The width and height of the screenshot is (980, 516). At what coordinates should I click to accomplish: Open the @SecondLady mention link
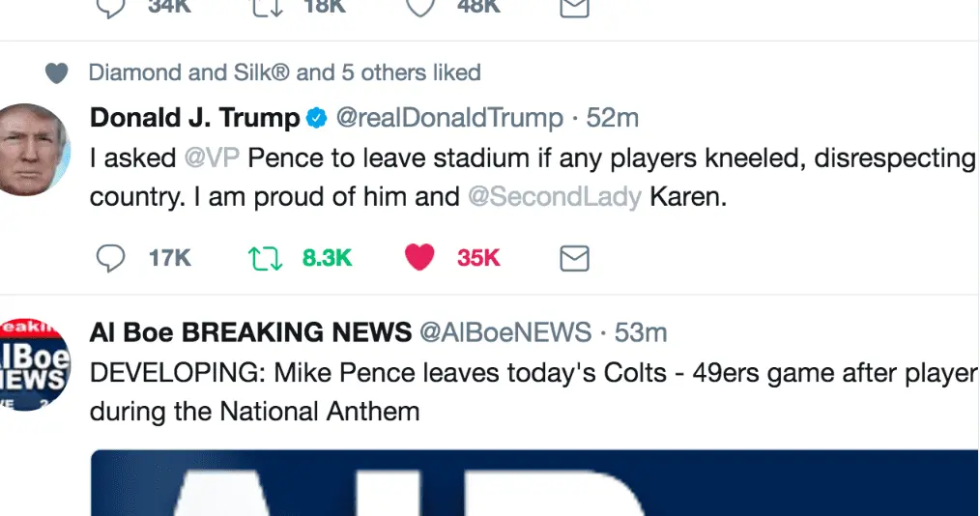tap(554, 197)
